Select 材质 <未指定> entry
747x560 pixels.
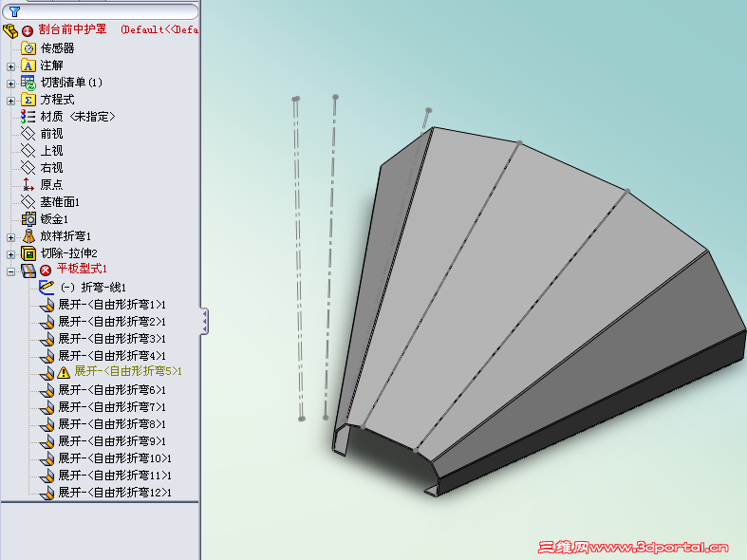[78, 117]
